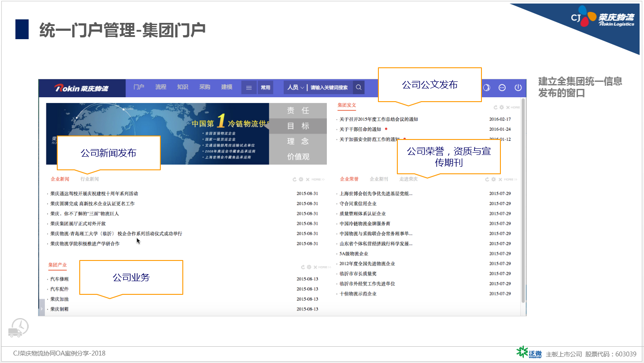Viewport: 644px width, 363px height.
Task: Open the 建模 menu
Action: pyautogui.click(x=227, y=87)
